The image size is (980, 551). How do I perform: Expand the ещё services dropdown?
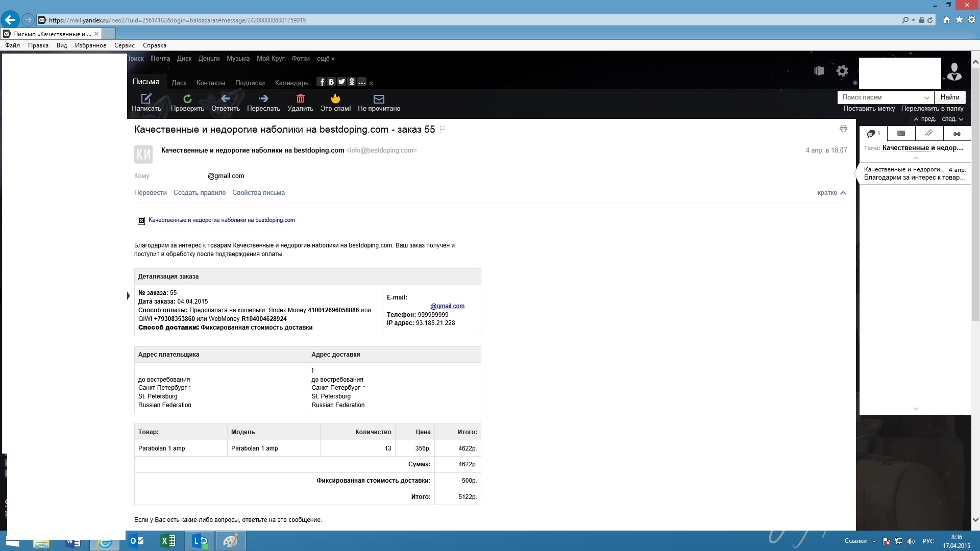click(x=325, y=59)
